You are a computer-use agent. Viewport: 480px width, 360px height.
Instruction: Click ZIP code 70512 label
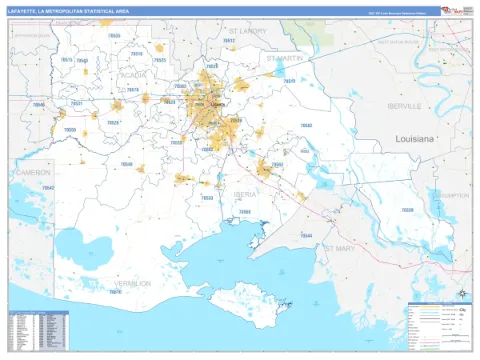[x=229, y=40]
